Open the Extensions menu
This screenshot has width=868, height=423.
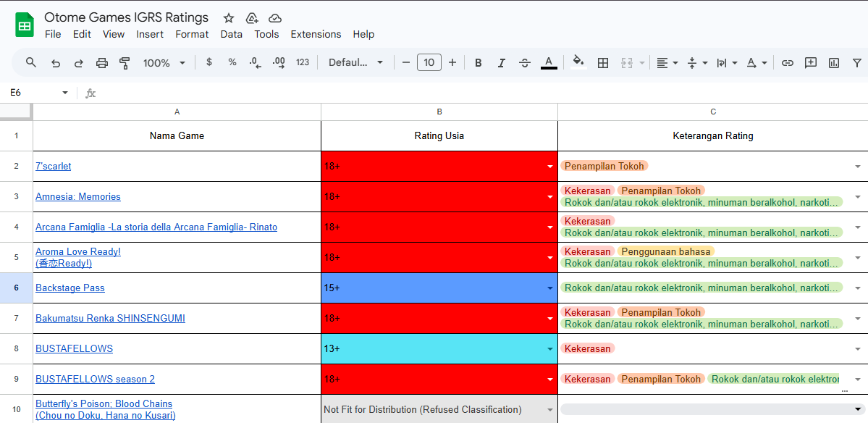coord(316,34)
